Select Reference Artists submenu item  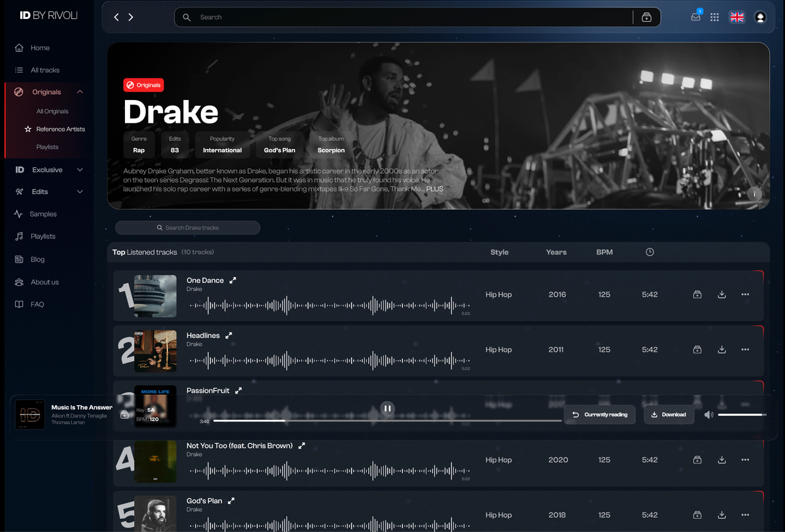click(x=61, y=129)
